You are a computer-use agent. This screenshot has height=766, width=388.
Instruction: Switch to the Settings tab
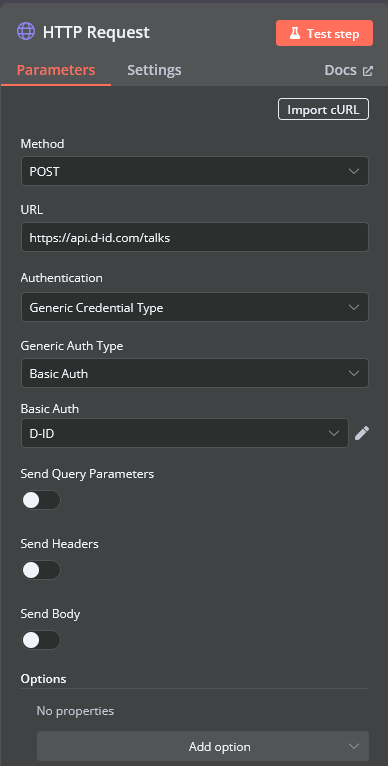pyautogui.click(x=154, y=70)
